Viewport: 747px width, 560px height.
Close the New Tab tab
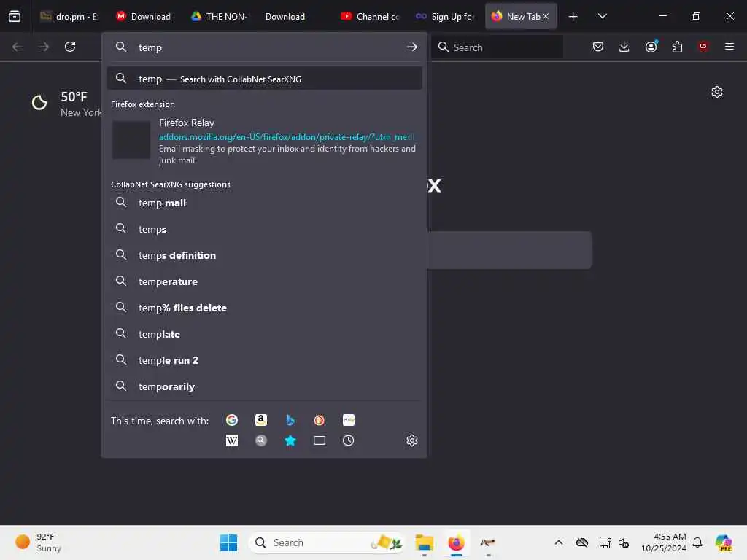546,16
